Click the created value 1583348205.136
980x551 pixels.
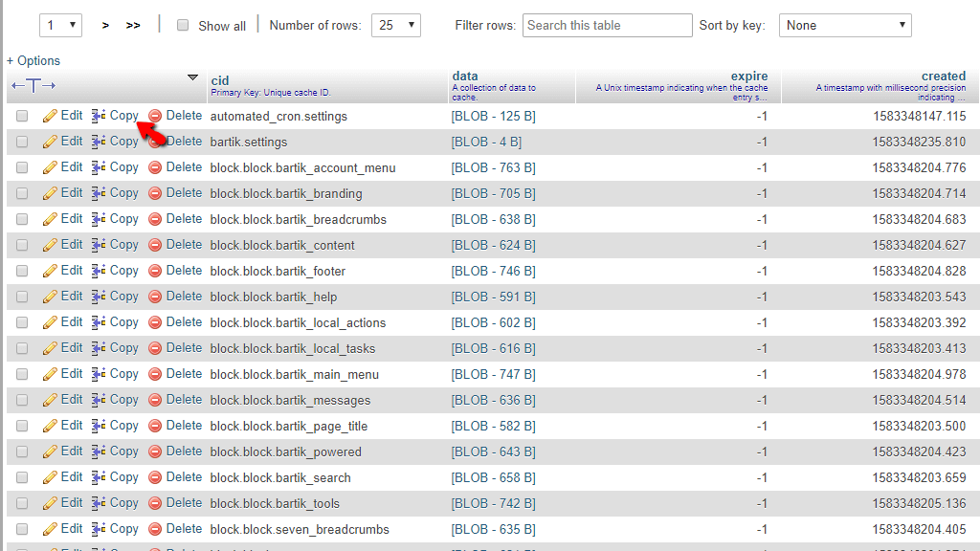[920, 503]
